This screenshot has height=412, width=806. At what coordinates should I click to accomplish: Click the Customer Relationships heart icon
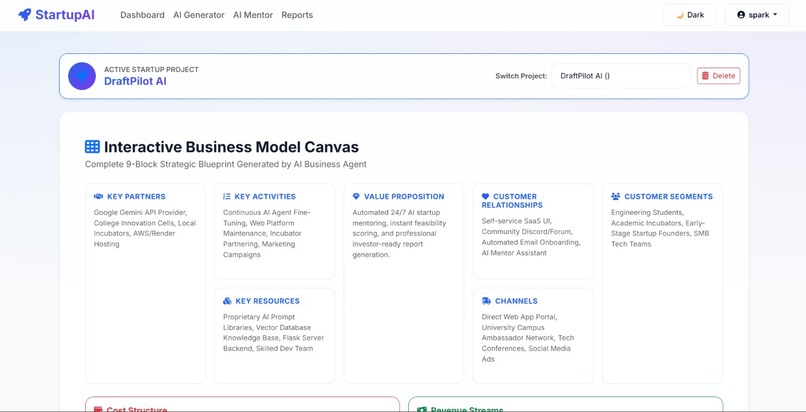(485, 196)
